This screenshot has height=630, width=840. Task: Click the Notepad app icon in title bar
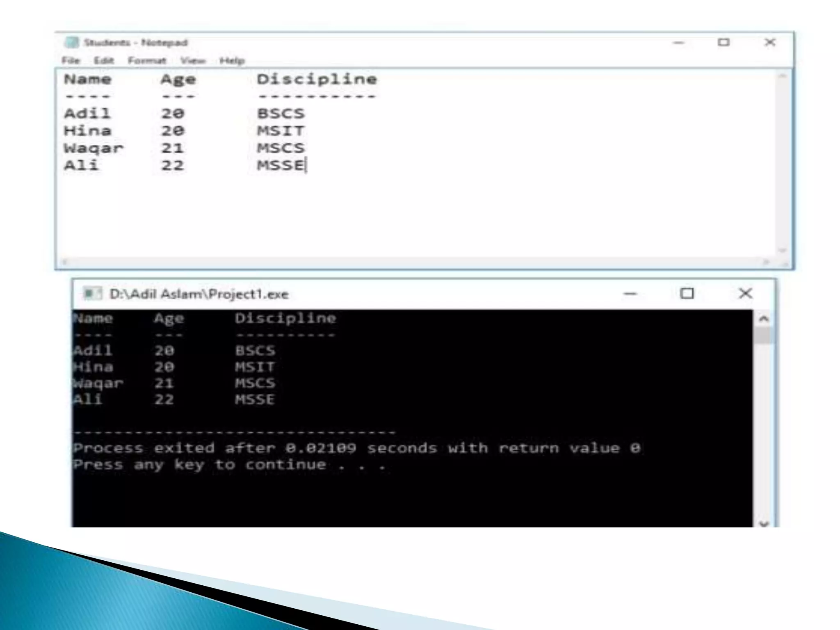click(71, 42)
